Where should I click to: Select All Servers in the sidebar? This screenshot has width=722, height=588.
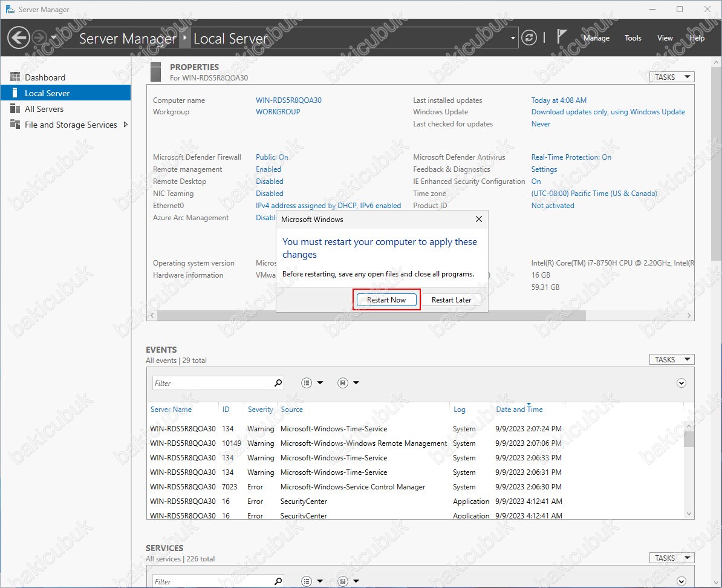[x=65, y=109]
